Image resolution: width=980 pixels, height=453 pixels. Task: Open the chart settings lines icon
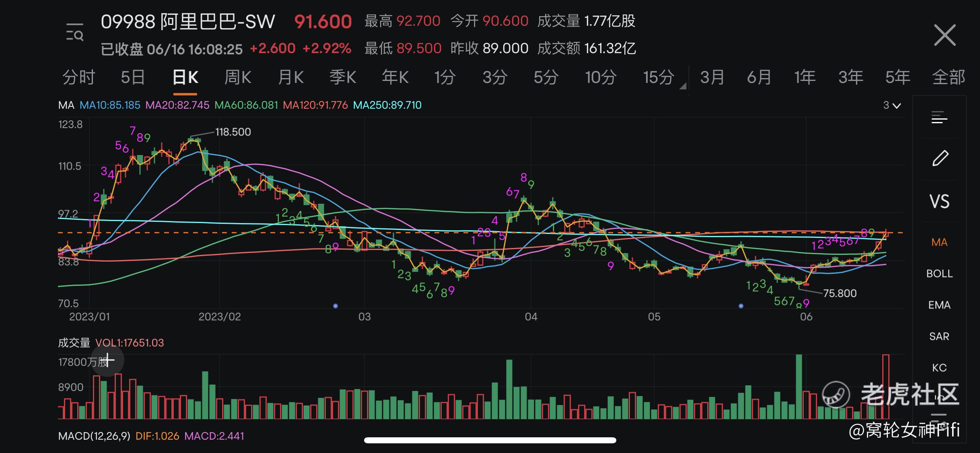939,118
